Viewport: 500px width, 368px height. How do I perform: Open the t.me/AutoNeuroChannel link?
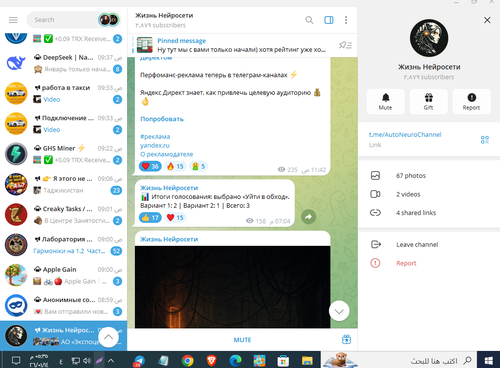click(405, 135)
